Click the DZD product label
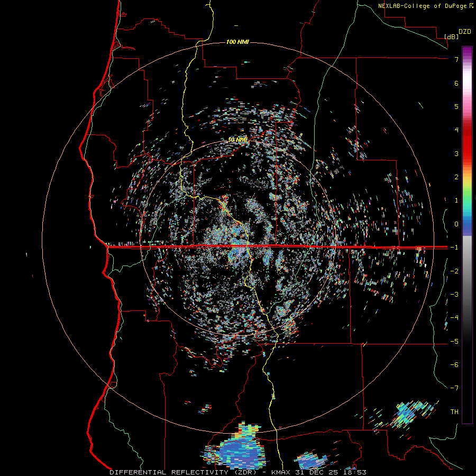The height and width of the screenshot is (476, 476). [464, 32]
